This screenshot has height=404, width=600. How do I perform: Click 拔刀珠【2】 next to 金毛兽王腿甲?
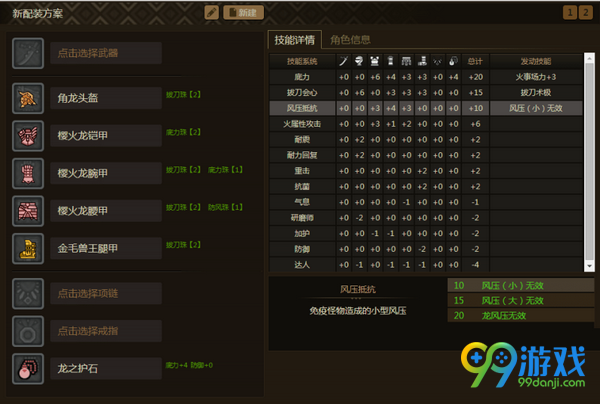tap(183, 244)
